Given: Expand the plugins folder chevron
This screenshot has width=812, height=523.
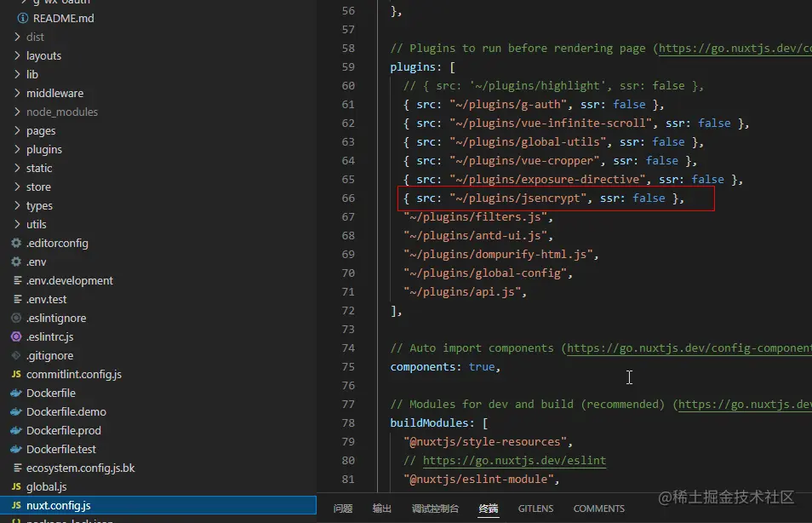Looking at the screenshot, I should click(x=17, y=149).
